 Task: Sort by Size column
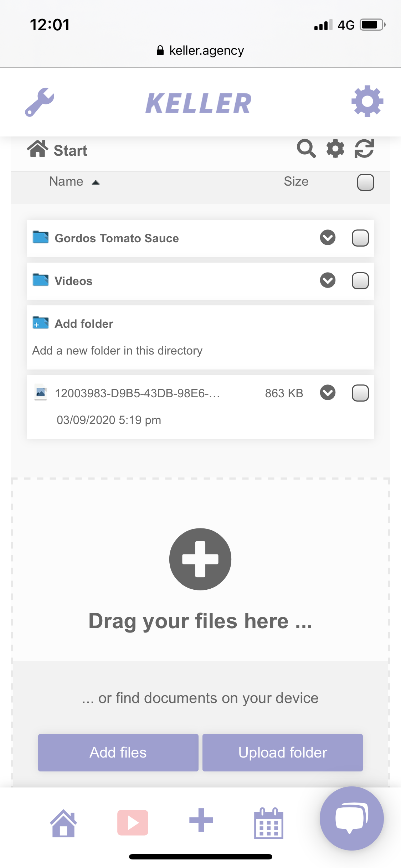coord(296,181)
